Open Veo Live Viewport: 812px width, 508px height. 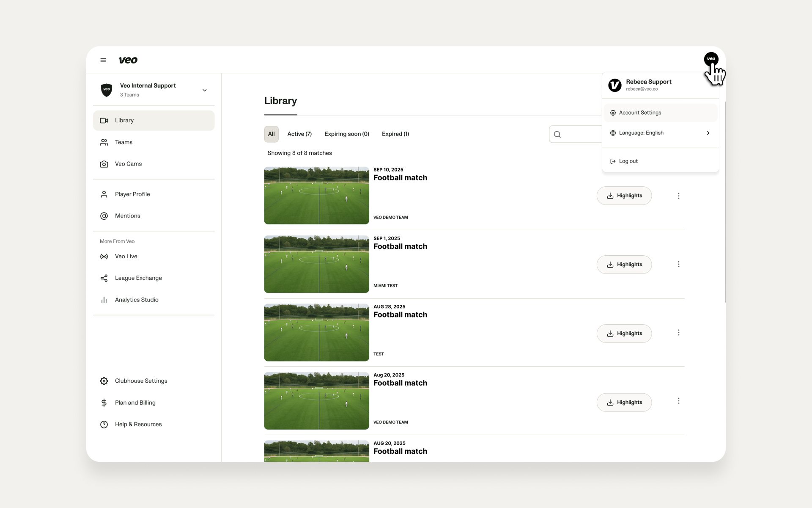pos(154,257)
